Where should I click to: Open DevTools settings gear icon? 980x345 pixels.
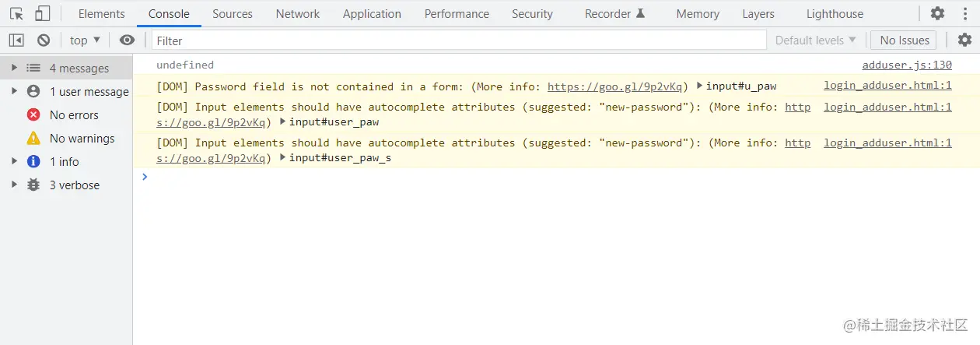pos(937,13)
